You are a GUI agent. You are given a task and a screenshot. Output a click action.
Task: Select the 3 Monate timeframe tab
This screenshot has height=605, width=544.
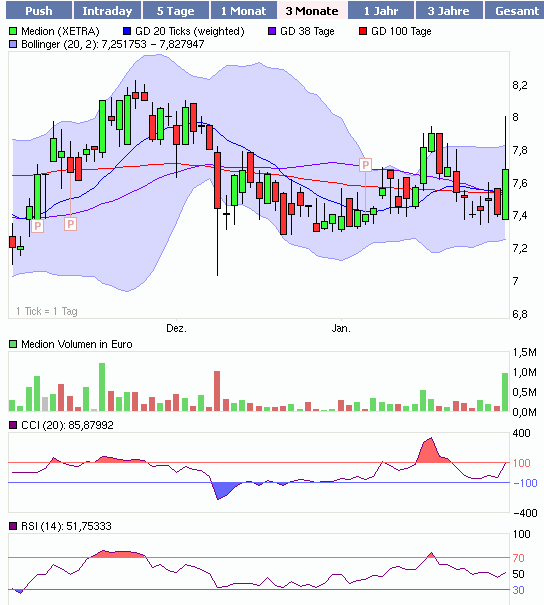tap(312, 10)
